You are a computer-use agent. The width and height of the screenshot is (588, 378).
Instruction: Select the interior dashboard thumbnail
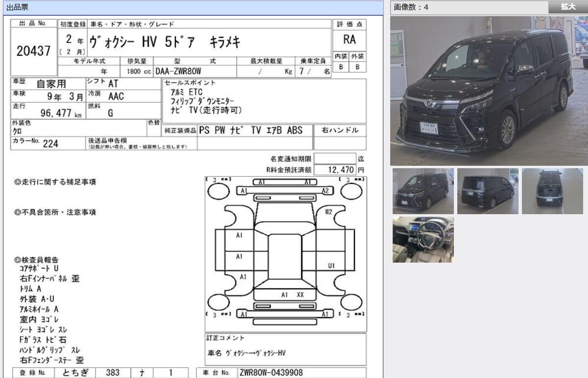423,240
